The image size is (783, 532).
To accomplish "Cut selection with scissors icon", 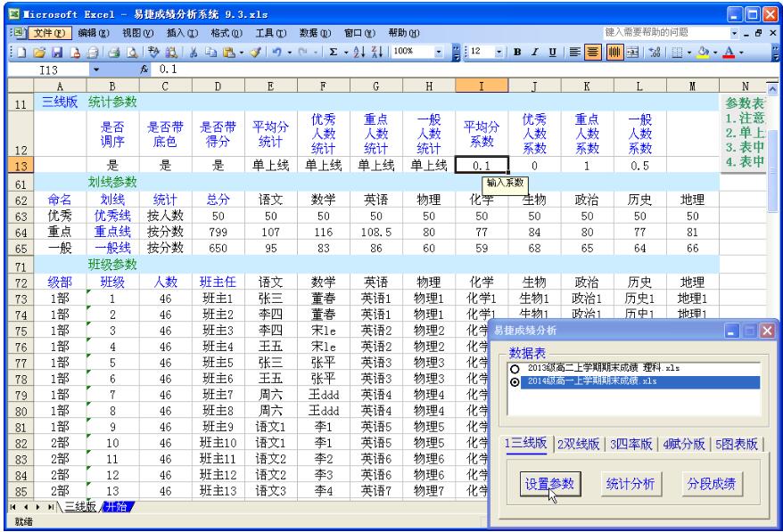I will coord(194,52).
